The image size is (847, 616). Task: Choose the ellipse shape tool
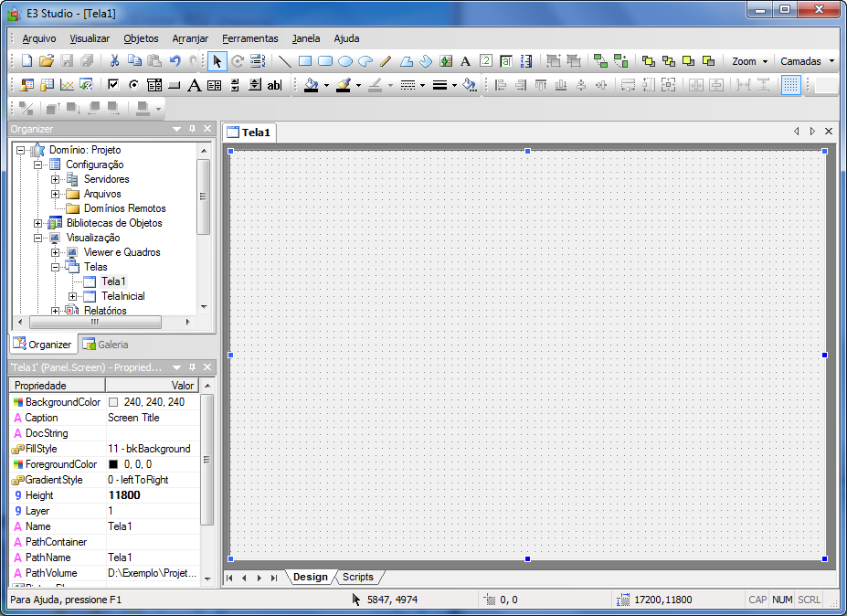click(x=345, y=61)
